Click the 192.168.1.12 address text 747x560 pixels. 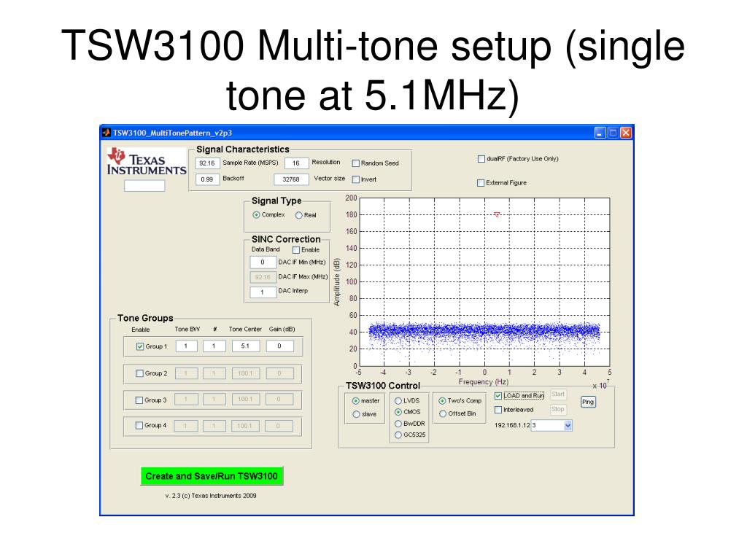click(512, 426)
